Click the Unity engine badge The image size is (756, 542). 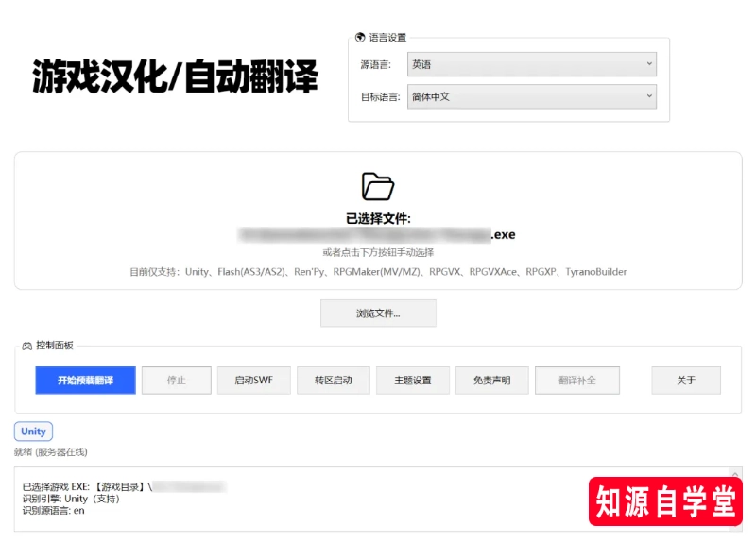coord(33,432)
